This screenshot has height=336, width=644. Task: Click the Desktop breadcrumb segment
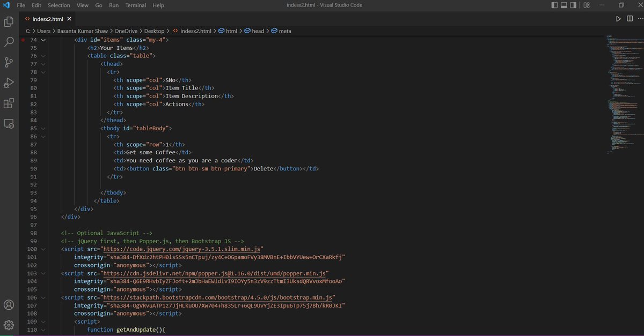point(155,31)
